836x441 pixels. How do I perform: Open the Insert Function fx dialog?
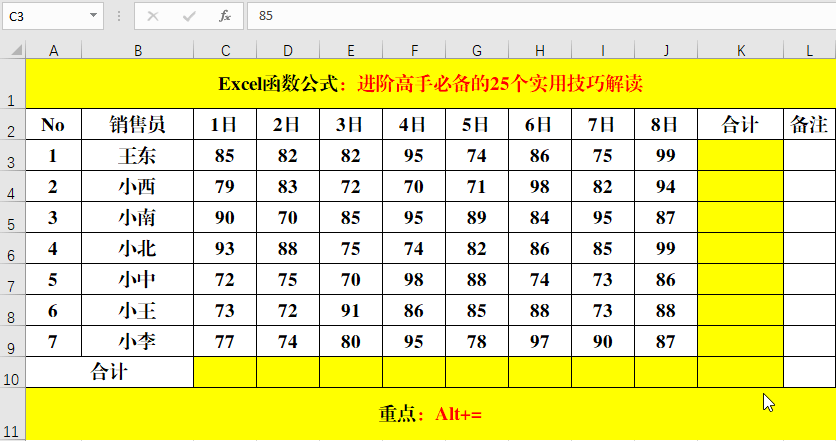[225, 16]
